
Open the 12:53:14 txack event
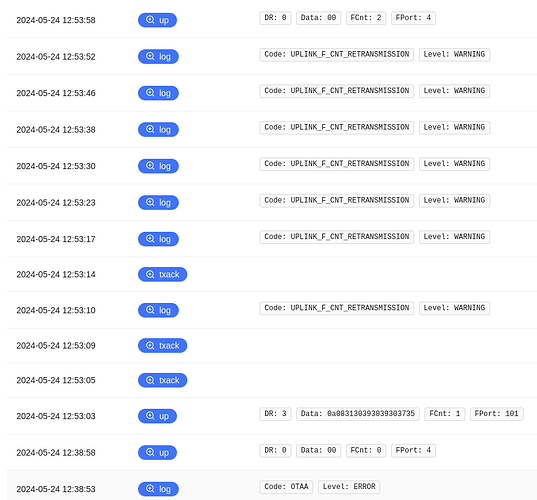coord(162,274)
